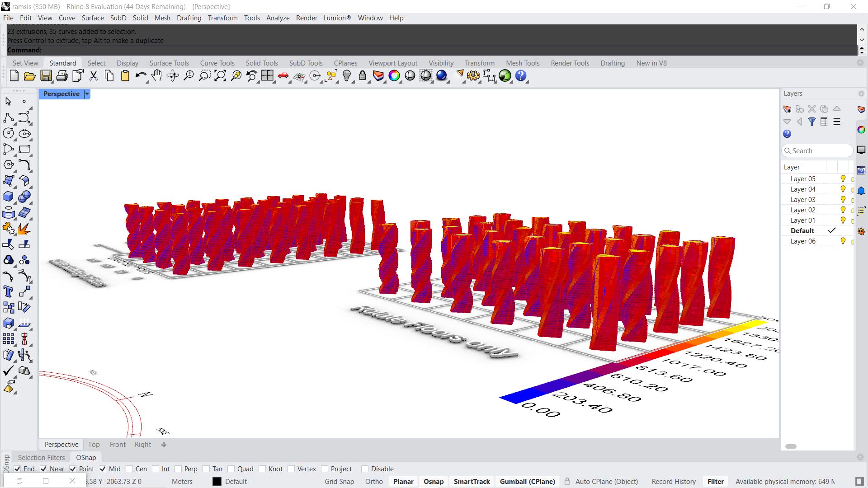Cut selection with scissors icon
Image resolution: width=868 pixels, height=488 pixels.
[94, 76]
